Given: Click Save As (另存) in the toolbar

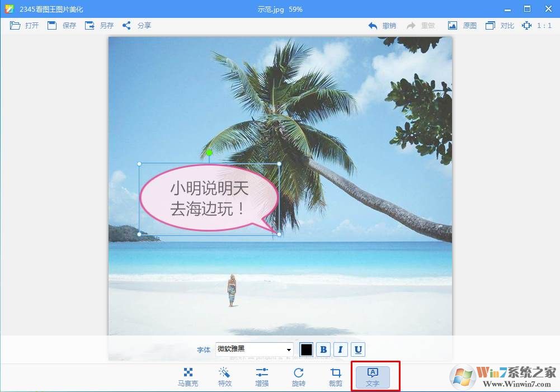Looking at the screenshot, I should [98, 26].
